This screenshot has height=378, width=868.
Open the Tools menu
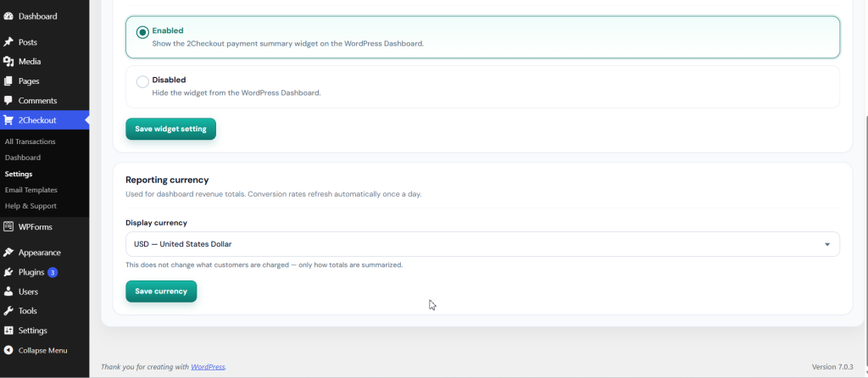(x=44, y=311)
